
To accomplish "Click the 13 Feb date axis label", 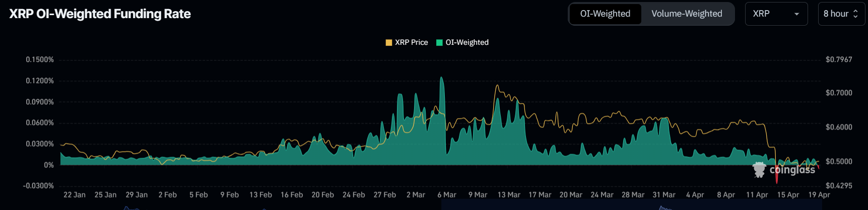I will [x=260, y=194].
